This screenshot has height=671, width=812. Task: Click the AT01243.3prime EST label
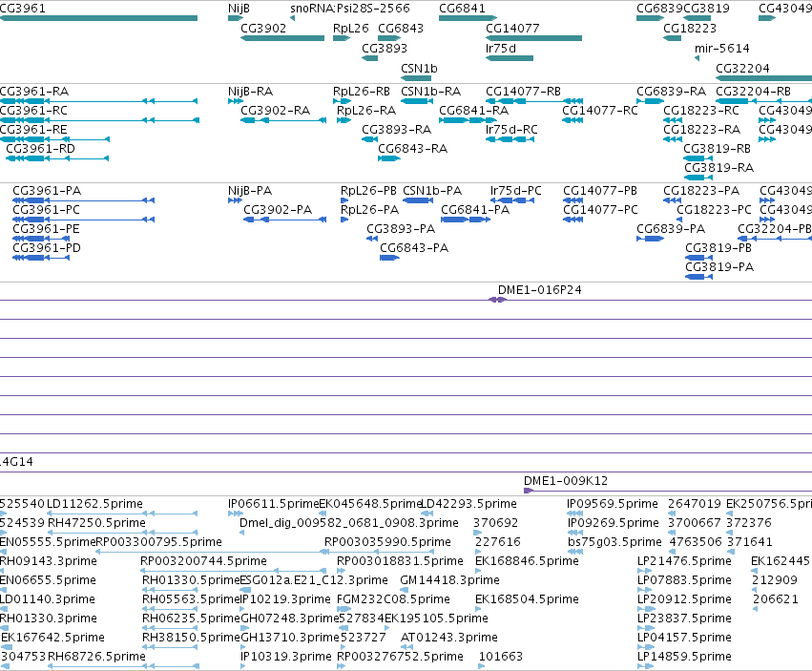coord(449,638)
